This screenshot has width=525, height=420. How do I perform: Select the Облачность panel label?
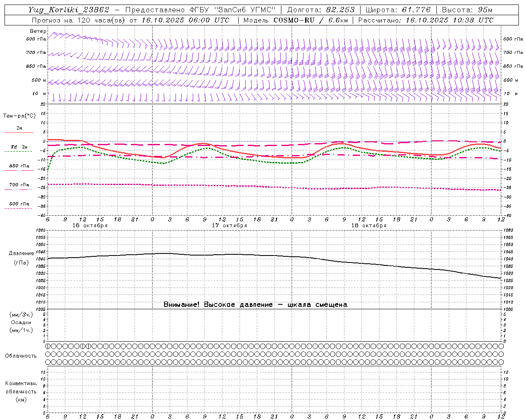[x=21, y=356]
